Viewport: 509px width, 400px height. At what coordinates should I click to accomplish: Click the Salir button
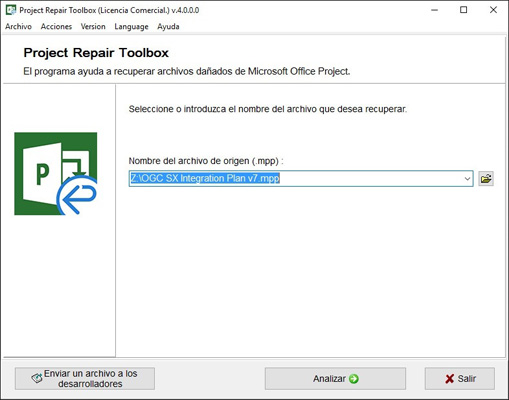(460, 379)
